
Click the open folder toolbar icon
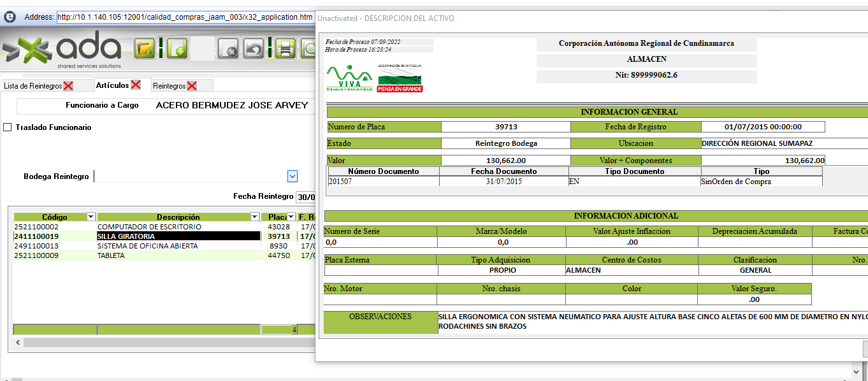tap(145, 48)
